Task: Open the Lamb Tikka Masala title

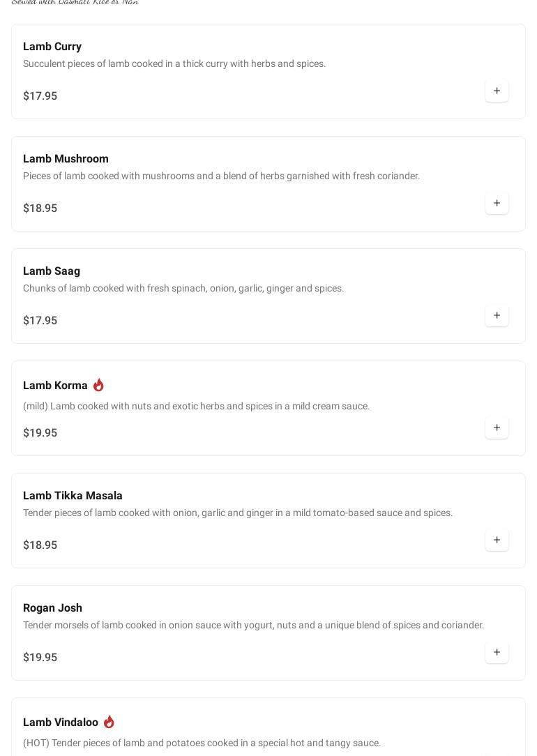Action: point(73,496)
